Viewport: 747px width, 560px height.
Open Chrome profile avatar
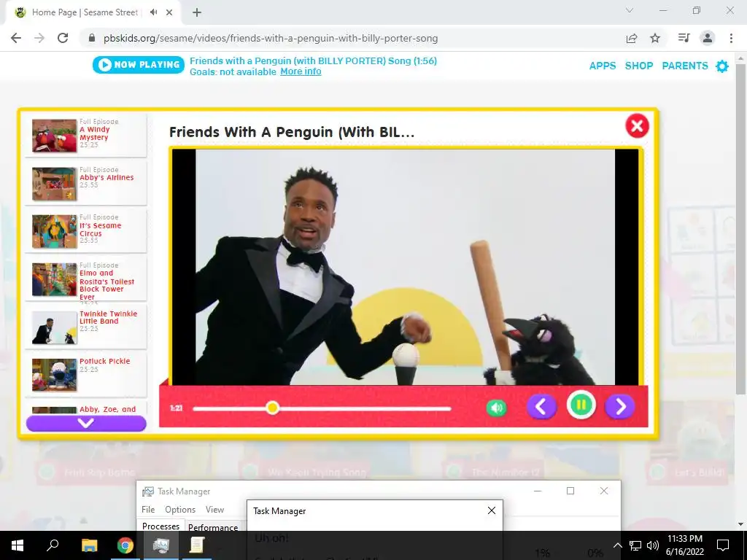coord(708,38)
